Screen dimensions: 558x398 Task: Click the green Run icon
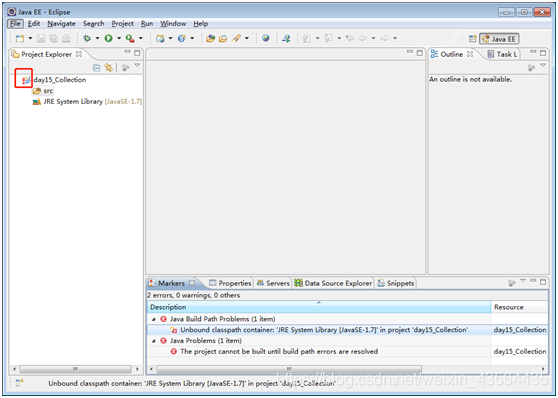109,38
